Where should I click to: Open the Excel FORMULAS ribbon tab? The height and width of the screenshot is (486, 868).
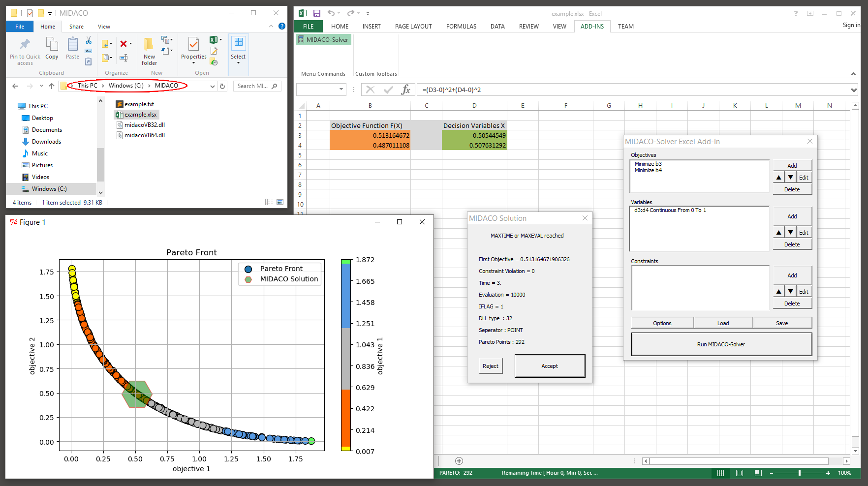[461, 27]
